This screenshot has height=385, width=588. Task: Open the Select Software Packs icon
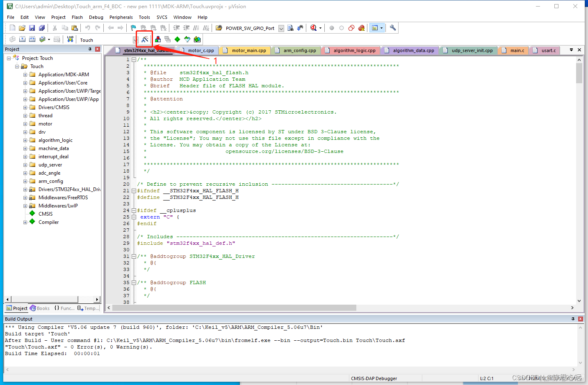pos(187,39)
